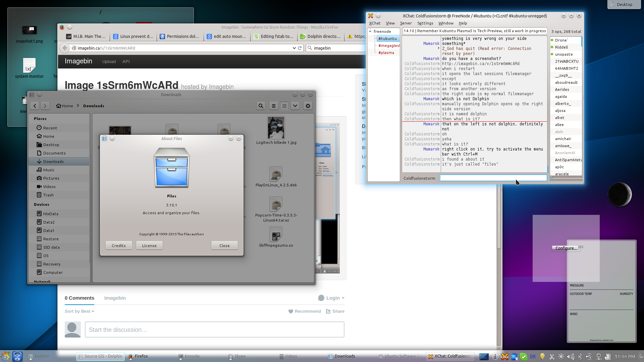Select user unopaste in XChat user list

564,54
